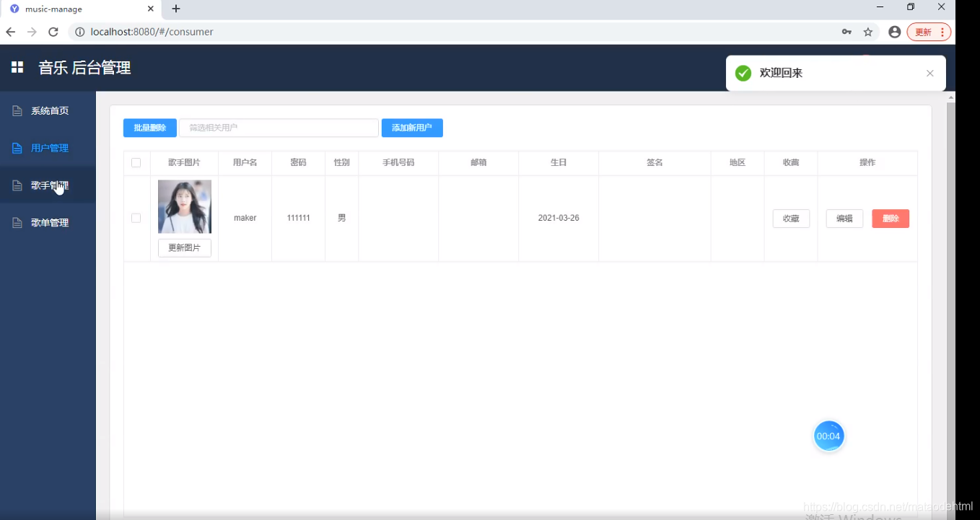Switch to the music-manage browser tab
The width and height of the screenshot is (980, 520).
[x=81, y=9]
